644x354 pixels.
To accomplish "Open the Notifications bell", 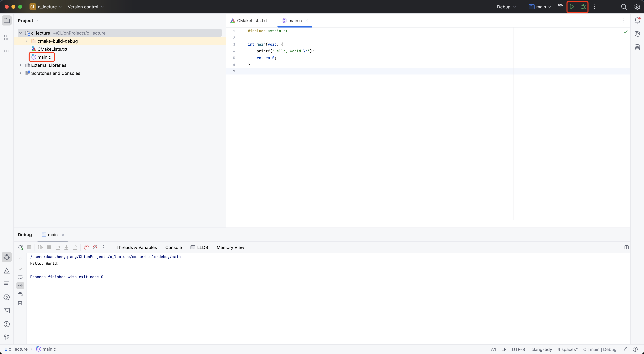I will click(x=637, y=20).
